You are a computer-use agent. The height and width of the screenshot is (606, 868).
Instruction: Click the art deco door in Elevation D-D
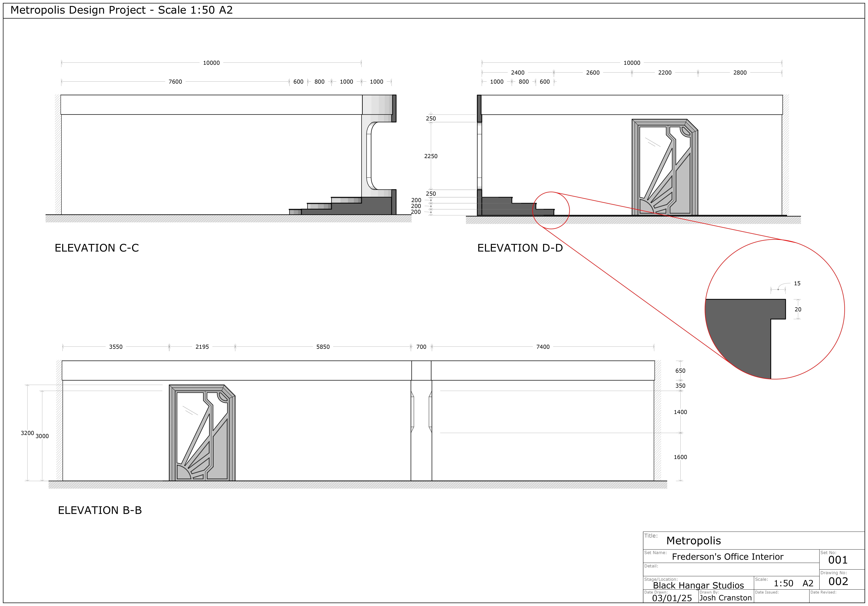665,168
